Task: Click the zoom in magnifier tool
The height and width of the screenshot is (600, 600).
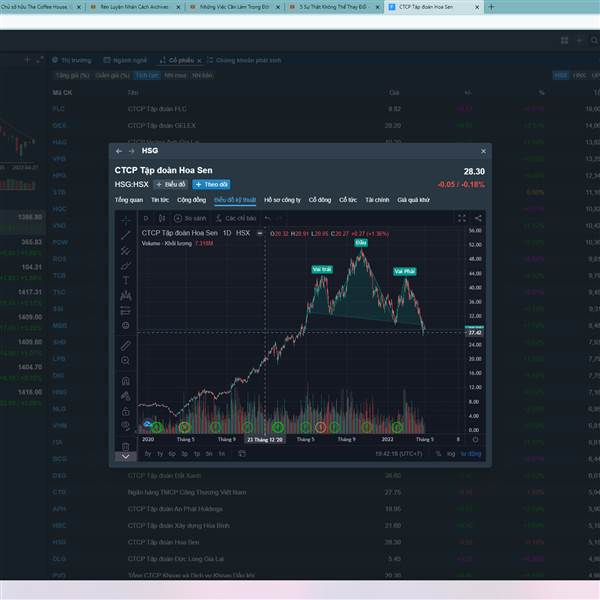Action: (126, 361)
